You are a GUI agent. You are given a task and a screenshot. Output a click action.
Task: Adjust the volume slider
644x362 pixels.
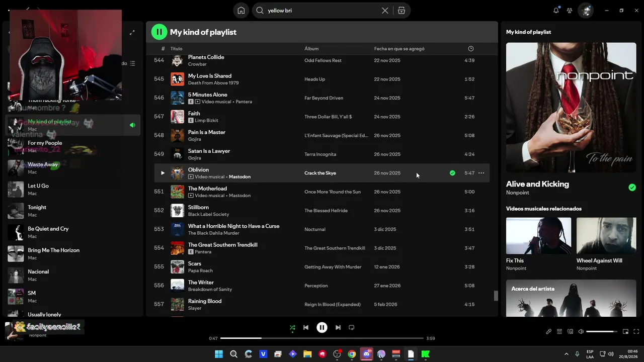(x=602, y=332)
